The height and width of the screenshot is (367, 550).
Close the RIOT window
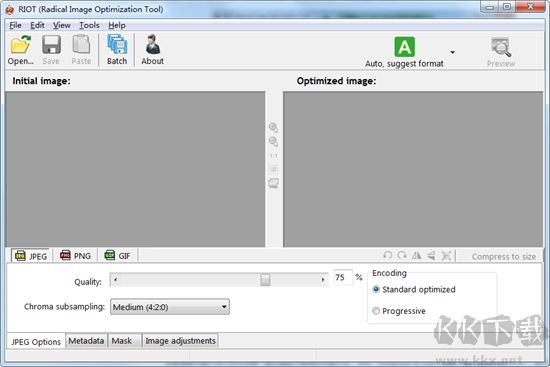[531, 7]
